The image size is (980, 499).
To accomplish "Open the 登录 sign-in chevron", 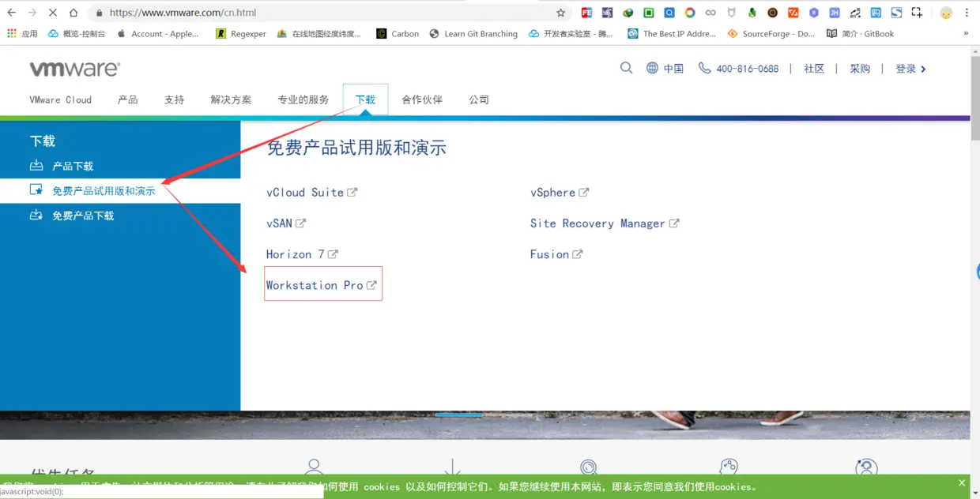I will [x=926, y=69].
